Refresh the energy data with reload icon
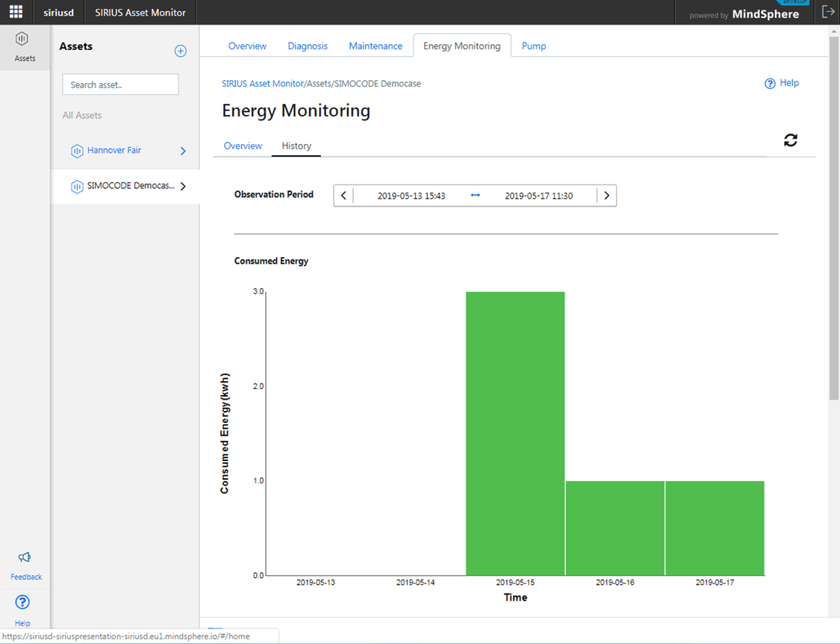Image resolution: width=840 pixels, height=644 pixels. [x=791, y=140]
